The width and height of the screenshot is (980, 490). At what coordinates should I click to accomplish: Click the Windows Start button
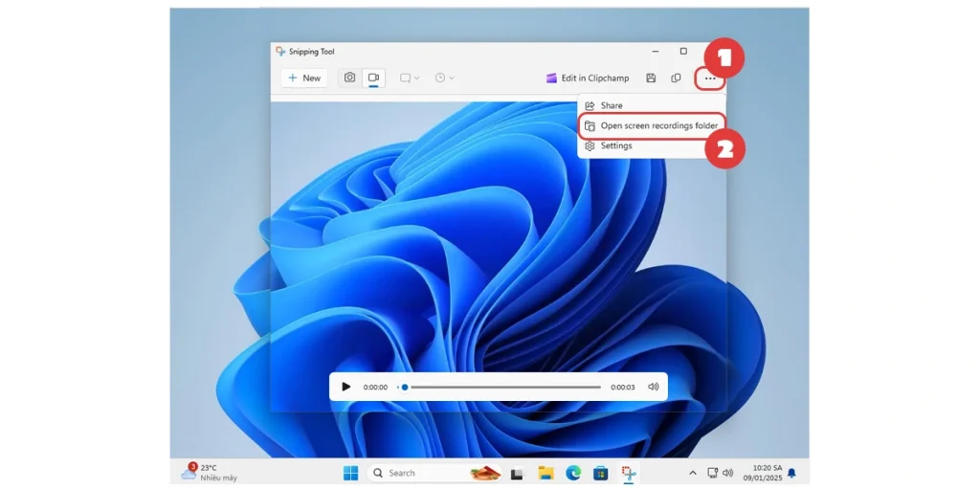pos(350,473)
